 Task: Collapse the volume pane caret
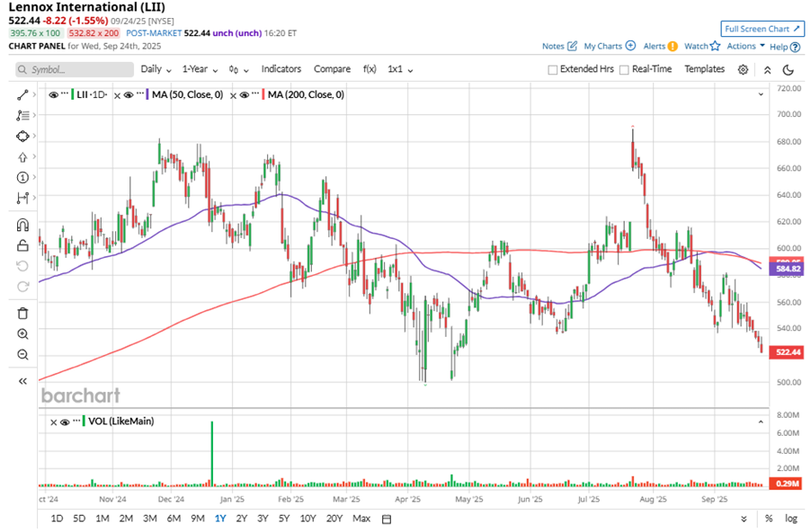pos(761,421)
